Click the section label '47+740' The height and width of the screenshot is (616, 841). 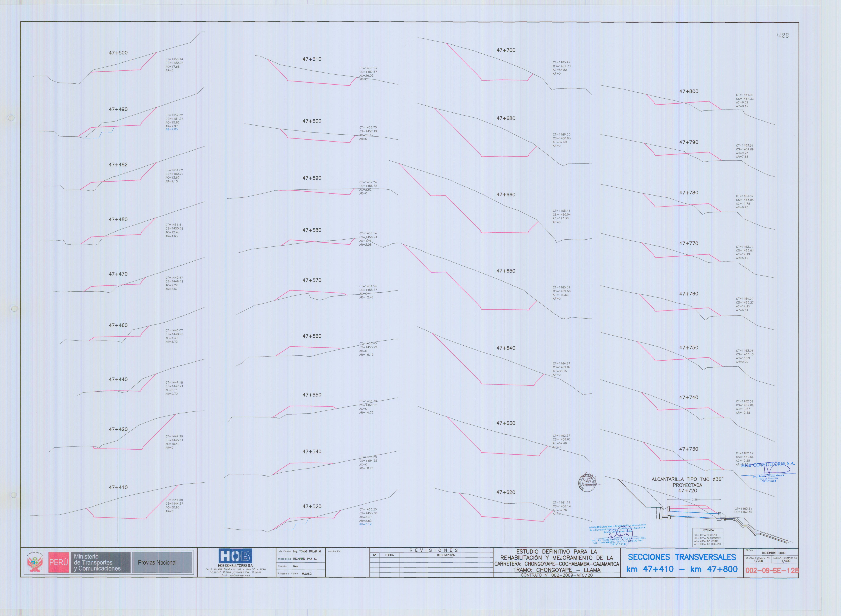pos(688,398)
